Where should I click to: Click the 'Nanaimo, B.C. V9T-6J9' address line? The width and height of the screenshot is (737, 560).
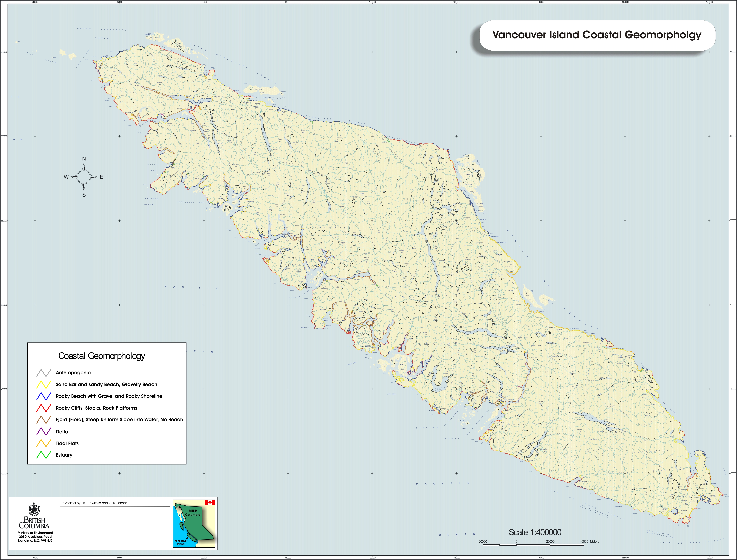click(x=35, y=541)
